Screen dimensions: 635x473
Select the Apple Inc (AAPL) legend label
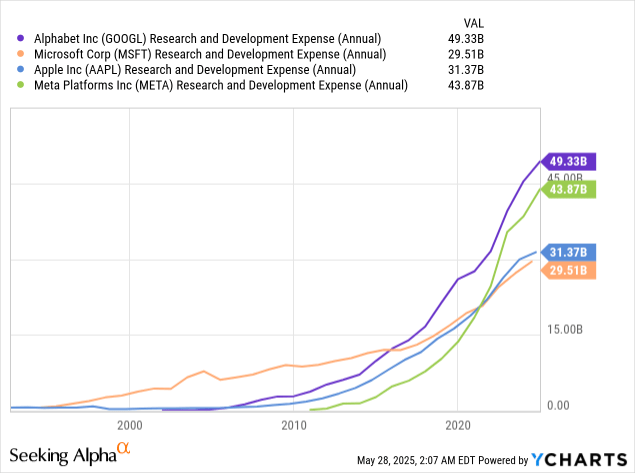(195, 70)
